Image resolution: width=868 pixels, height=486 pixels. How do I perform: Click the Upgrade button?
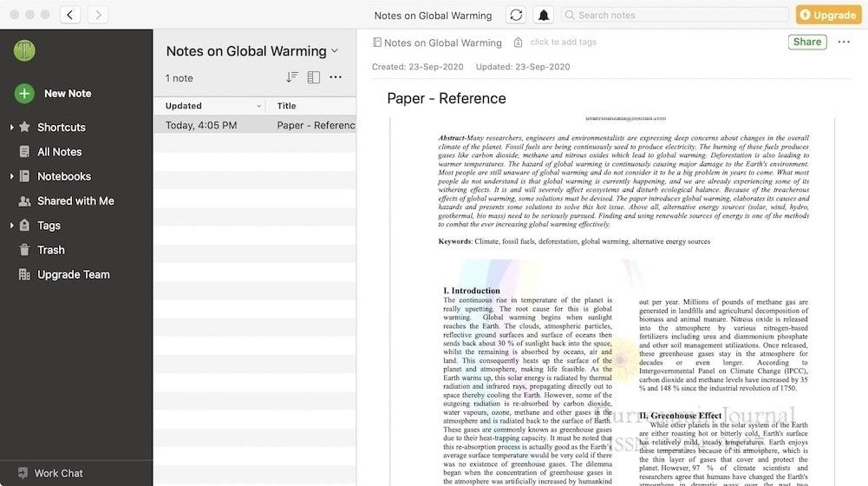click(x=827, y=15)
